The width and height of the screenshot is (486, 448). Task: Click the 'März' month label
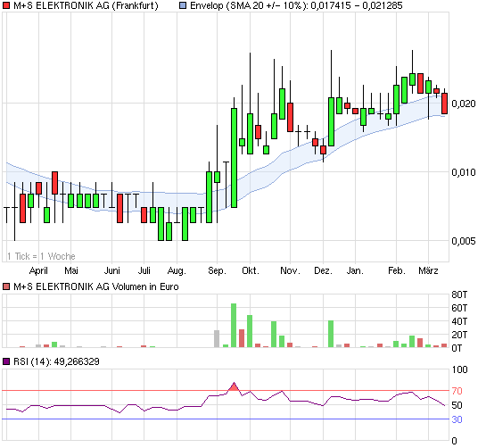click(428, 270)
